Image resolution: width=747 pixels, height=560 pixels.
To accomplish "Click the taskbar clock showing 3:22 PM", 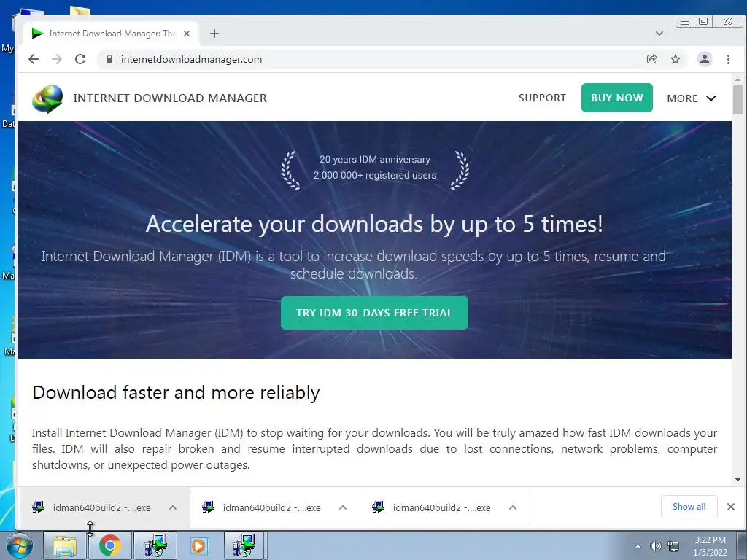I will 710,546.
